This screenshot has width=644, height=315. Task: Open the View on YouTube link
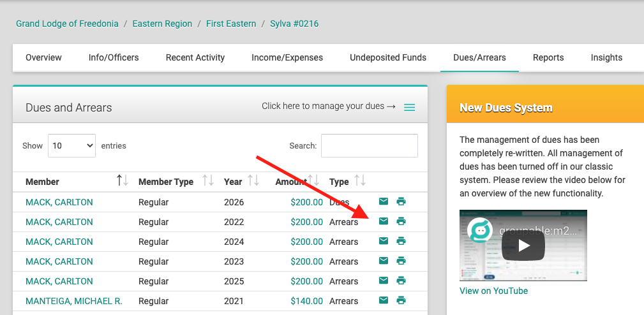pos(493,291)
